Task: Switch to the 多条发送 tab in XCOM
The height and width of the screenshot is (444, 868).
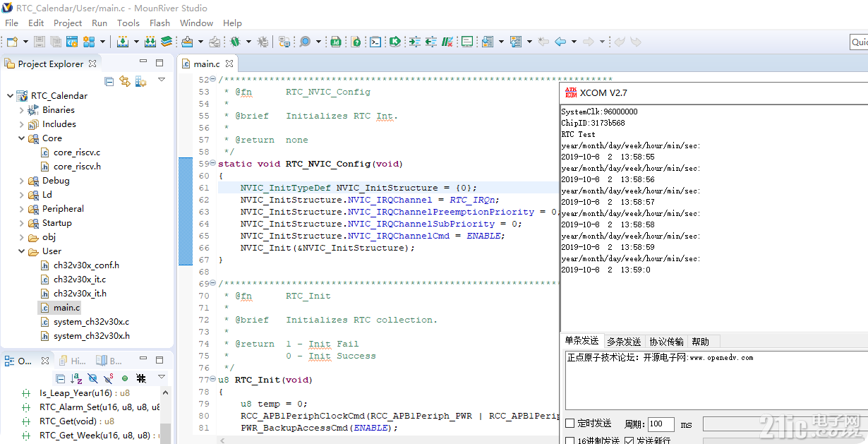Action: [624, 342]
